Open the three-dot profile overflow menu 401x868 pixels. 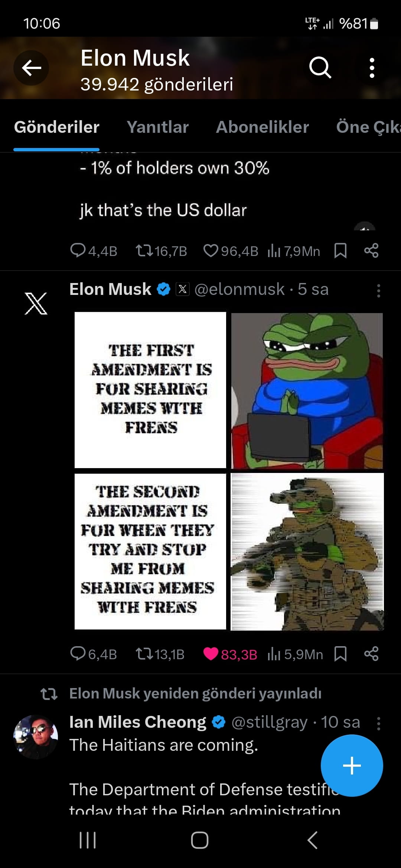(372, 68)
